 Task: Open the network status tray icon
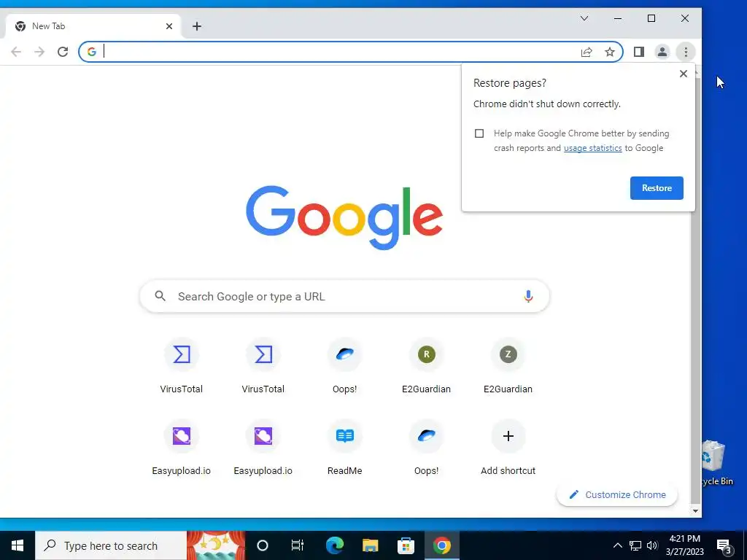tap(635, 545)
